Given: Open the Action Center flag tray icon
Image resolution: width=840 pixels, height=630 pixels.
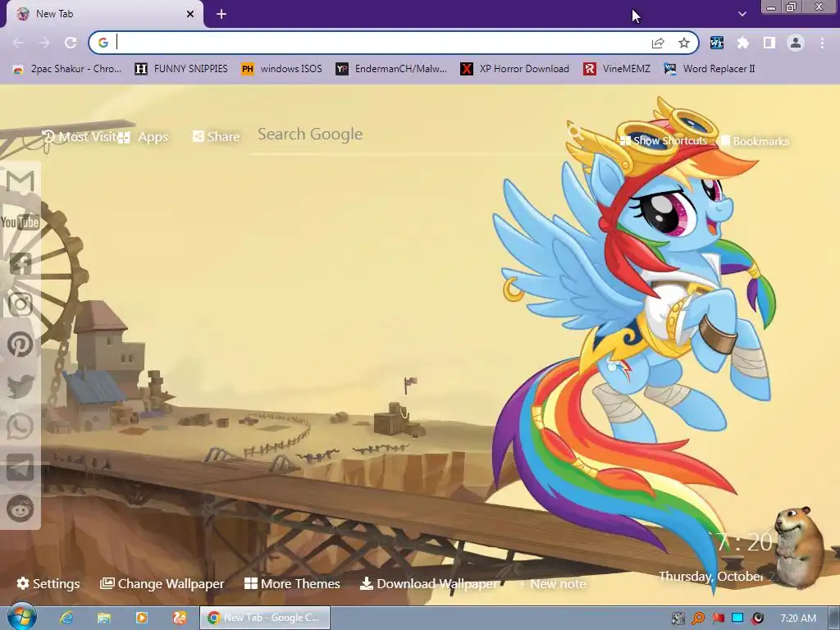Looking at the screenshot, I should 718,619.
